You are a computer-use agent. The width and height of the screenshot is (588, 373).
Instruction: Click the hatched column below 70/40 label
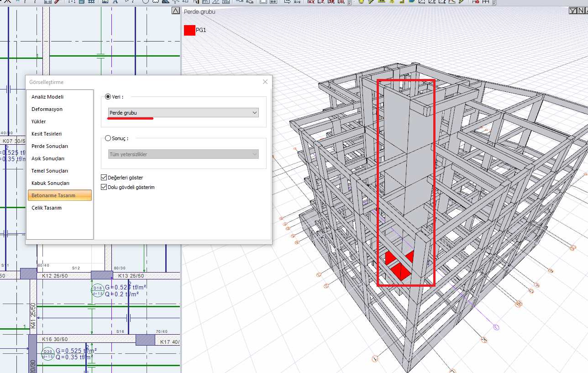point(145,340)
